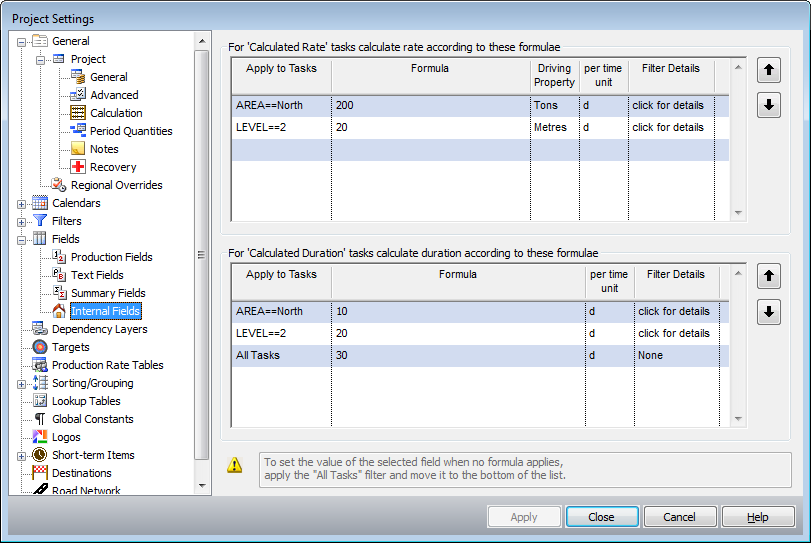
Task: Move Calculated Duration formula down with arrow
Action: [768, 312]
